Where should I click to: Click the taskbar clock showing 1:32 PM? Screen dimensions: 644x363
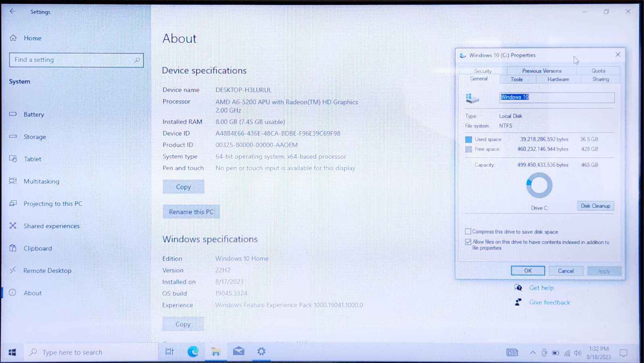[x=599, y=353]
